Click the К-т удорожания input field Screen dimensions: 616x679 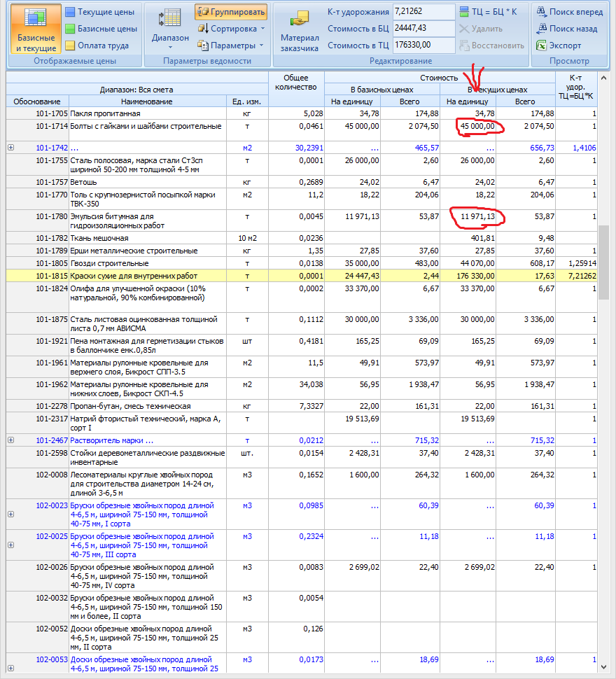coord(423,12)
